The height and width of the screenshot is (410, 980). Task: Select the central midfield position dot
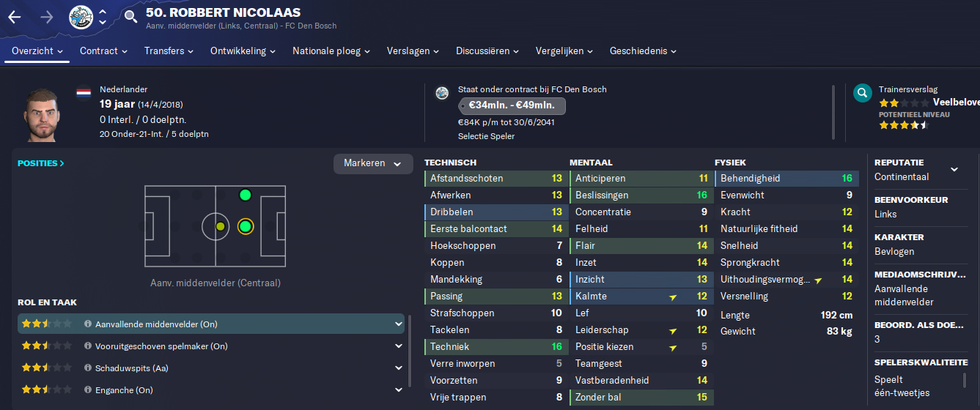click(x=221, y=226)
